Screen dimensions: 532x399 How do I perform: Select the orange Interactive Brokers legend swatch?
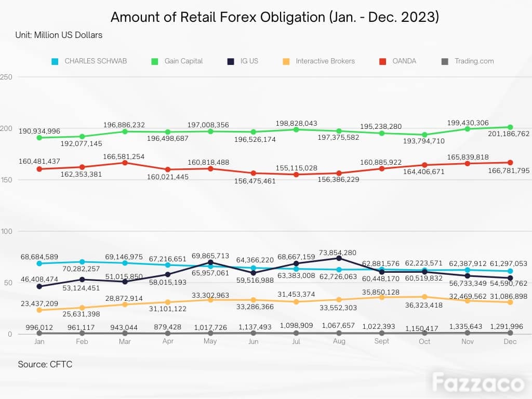pyautogui.click(x=286, y=61)
